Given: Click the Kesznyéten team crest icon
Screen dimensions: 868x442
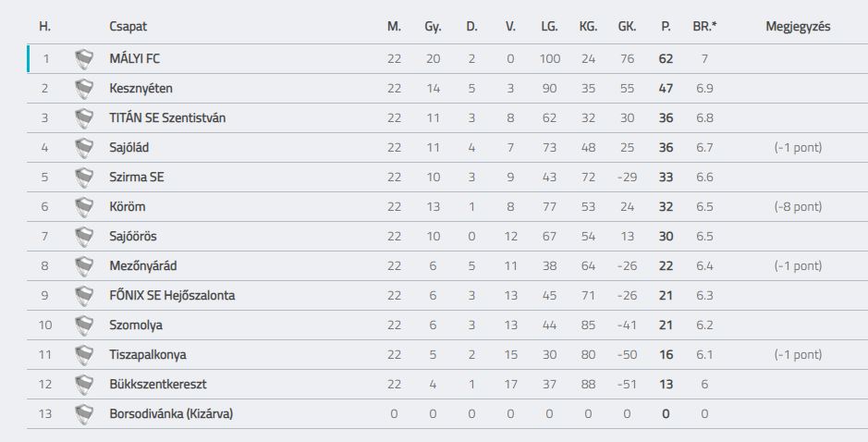Looking at the screenshot, I should (84, 89).
